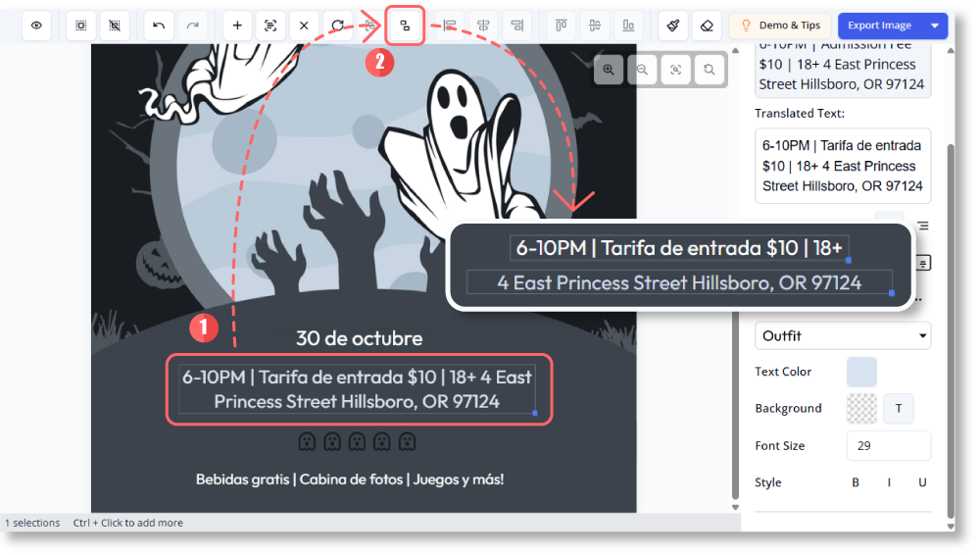Click the undo arrow in toolbar

[159, 25]
